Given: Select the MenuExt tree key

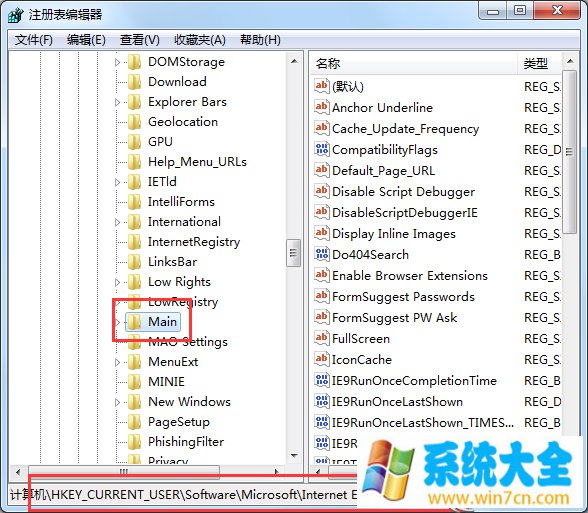Looking at the screenshot, I should pyautogui.click(x=173, y=362).
